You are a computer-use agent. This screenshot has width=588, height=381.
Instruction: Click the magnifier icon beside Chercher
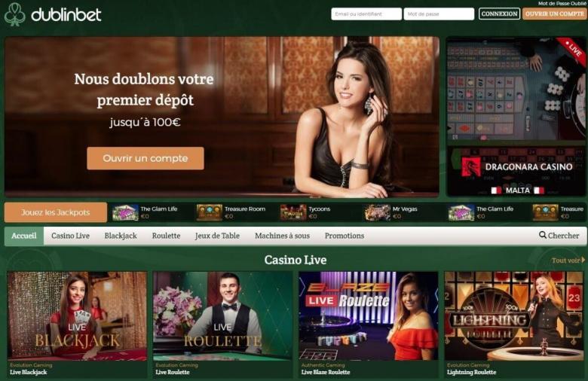542,235
